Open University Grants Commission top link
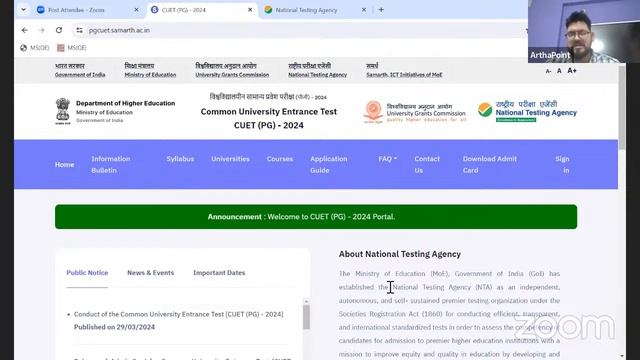Screen dimensions: 640x360 tap(232, 70)
